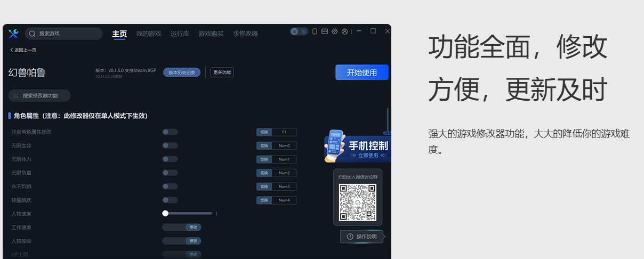The image size is (644, 259).
Task: Toggle 永不饥饿 switch
Action: [170, 187]
